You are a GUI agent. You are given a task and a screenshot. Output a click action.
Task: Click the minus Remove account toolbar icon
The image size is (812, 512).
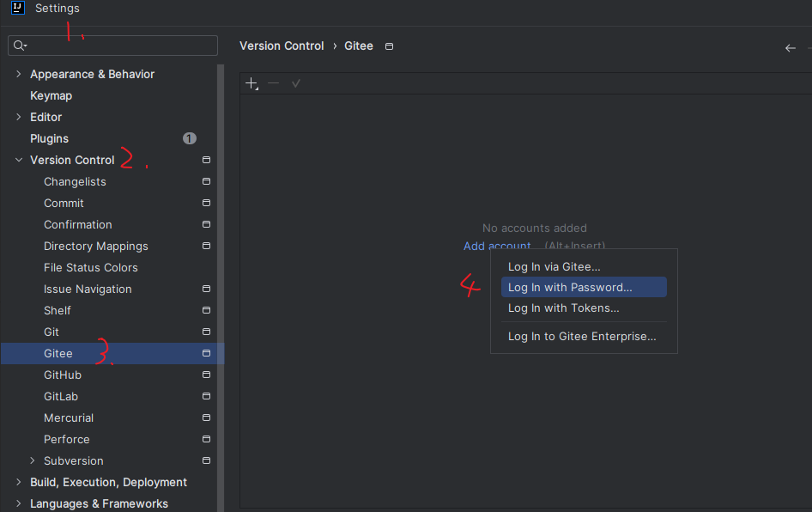[x=274, y=83]
